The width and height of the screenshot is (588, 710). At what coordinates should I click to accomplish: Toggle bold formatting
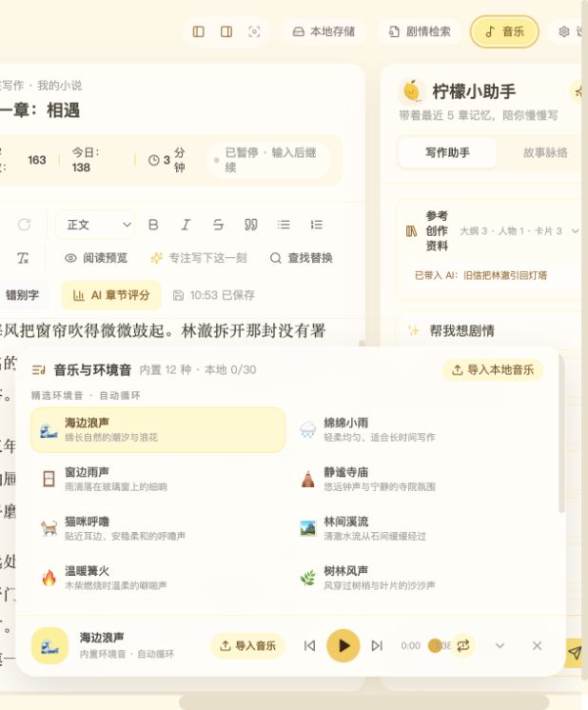pyautogui.click(x=153, y=225)
